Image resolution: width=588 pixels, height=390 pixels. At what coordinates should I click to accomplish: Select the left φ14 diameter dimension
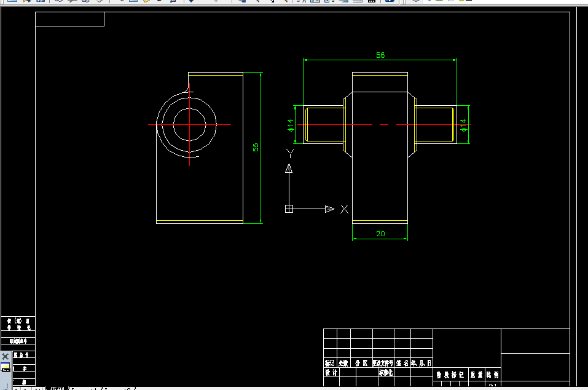point(290,125)
